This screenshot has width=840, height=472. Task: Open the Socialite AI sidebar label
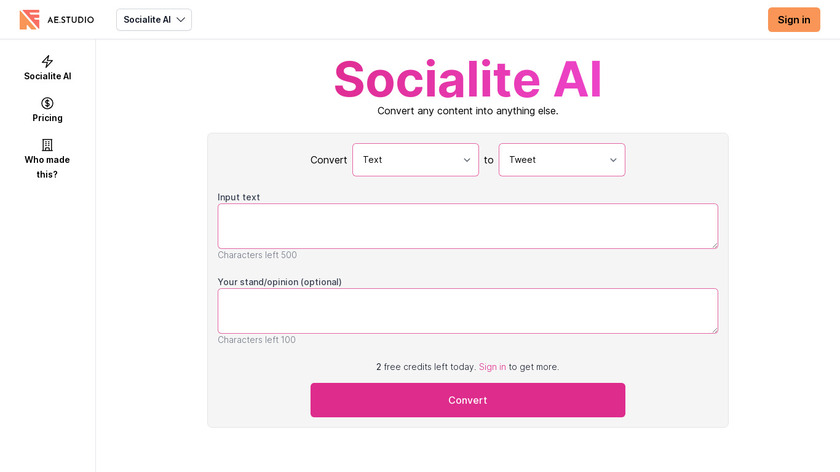point(47,76)
